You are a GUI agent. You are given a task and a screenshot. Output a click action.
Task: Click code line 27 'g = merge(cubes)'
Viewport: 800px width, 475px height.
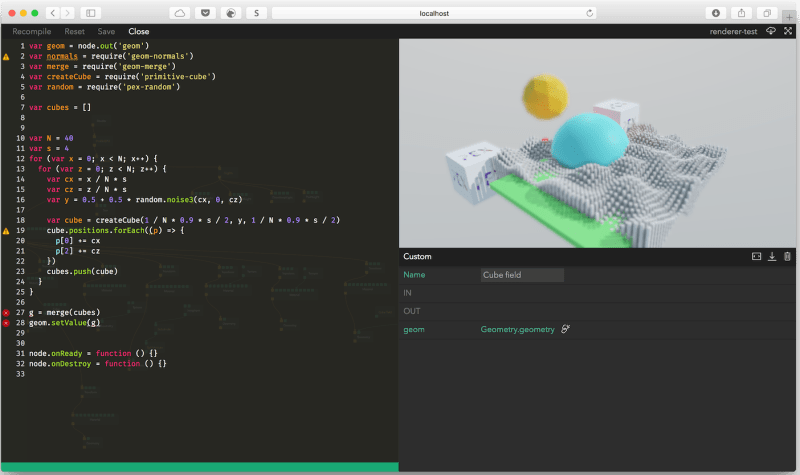[64, 313]
